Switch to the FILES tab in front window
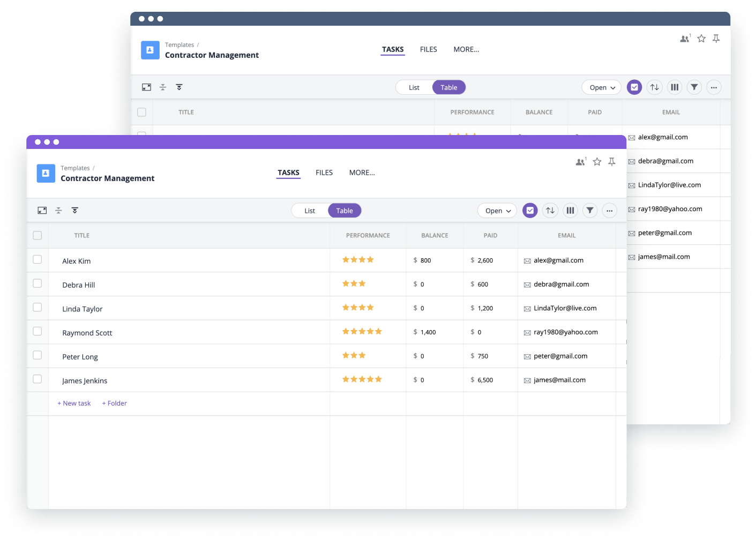 [x=324, y=173]
